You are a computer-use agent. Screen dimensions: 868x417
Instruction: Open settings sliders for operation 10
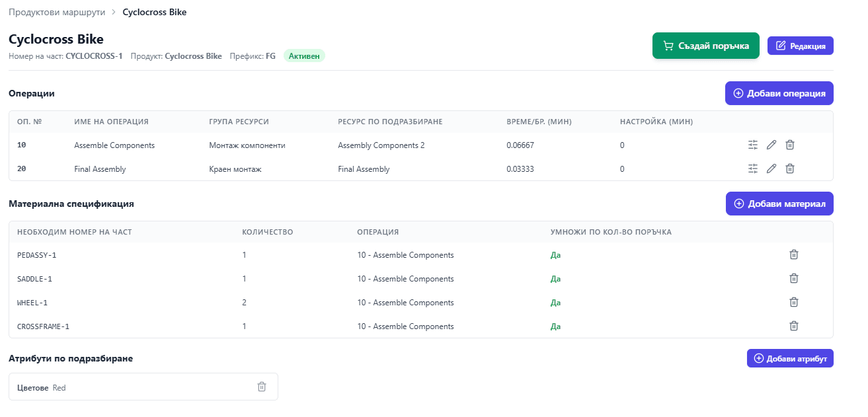point(752,145)
